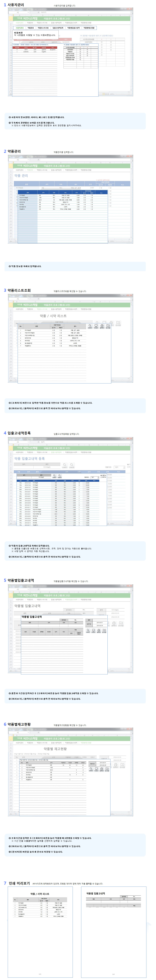Viewport: 156px width, 980px height.
Task: Click 약품별 재고현황 sheet title in section 6
Action: coord(55,749)
